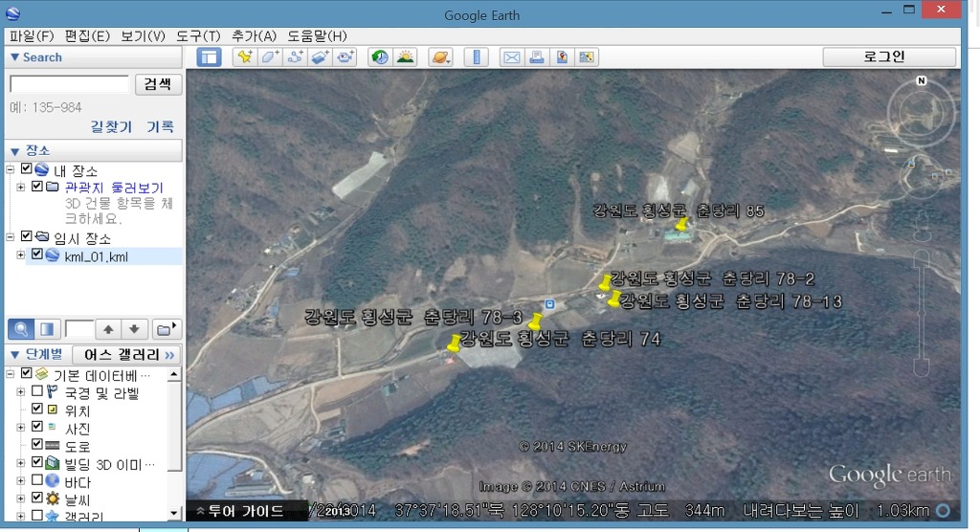The height and width of the screenshot is (532, 980).
Task: Disable the 위치 layer checkbox
Action: tap(37, 409)
